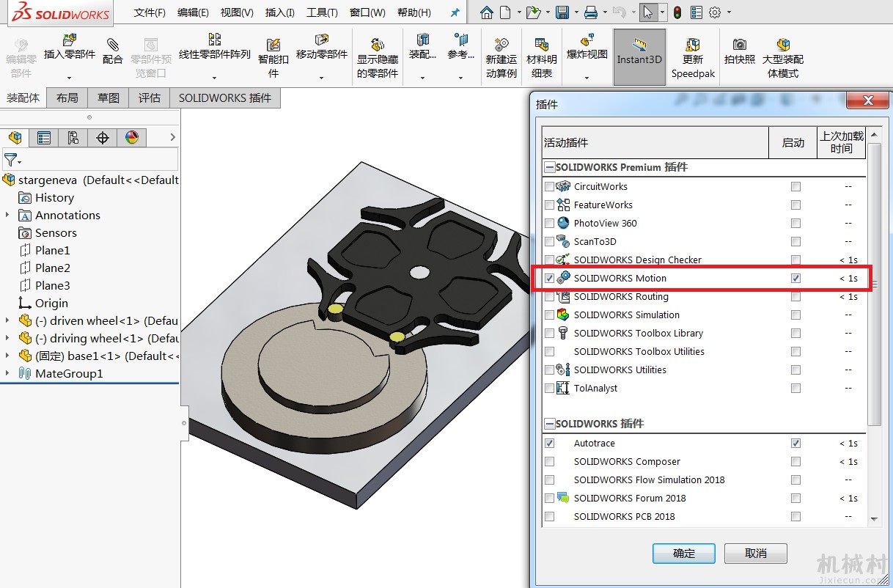
Task: Open the 编辑(E) menu
Action: [193, 12]
